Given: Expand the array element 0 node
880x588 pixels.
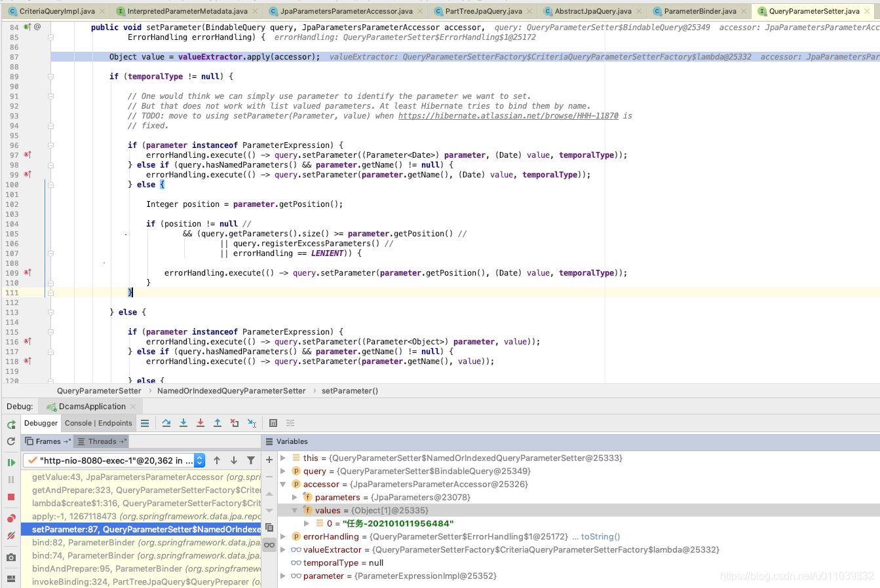Looking at the screenshot, I should point(307,524).
